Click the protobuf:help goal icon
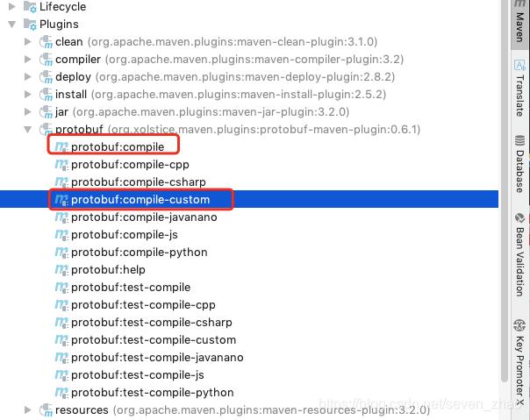This screenshot has width=530, height=420. tap(61, 270)
